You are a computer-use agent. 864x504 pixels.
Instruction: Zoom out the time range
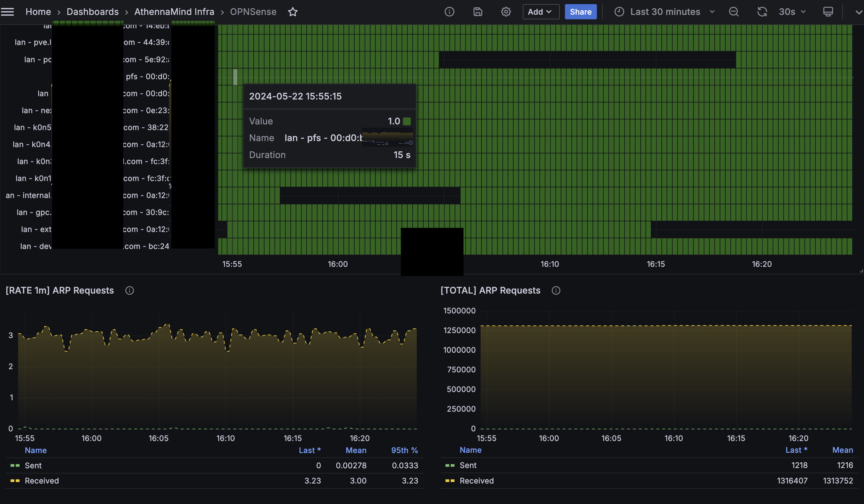pyautogui.click(x=733, y=12)
